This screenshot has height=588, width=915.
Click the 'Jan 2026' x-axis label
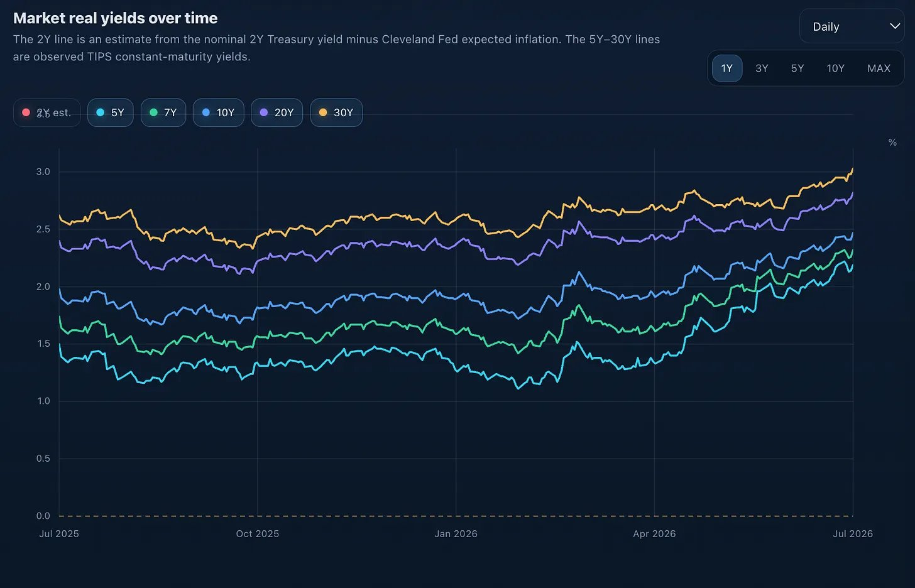click(x=456, y=534)
